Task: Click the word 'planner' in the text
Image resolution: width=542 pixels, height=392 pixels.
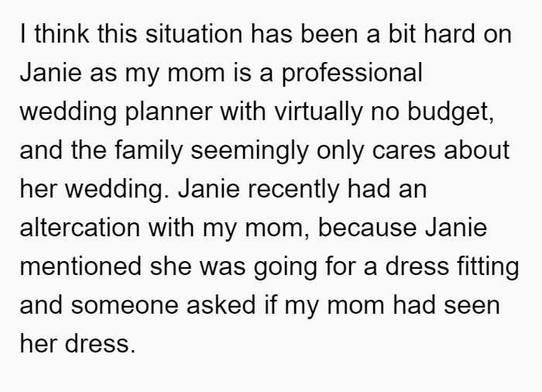Action: pos(169,112)
